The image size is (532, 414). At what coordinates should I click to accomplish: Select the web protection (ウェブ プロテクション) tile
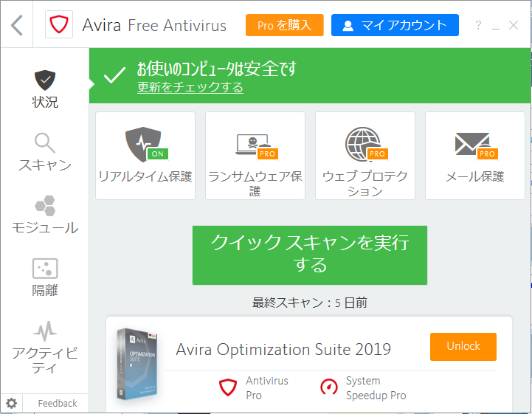click(365, 156)
